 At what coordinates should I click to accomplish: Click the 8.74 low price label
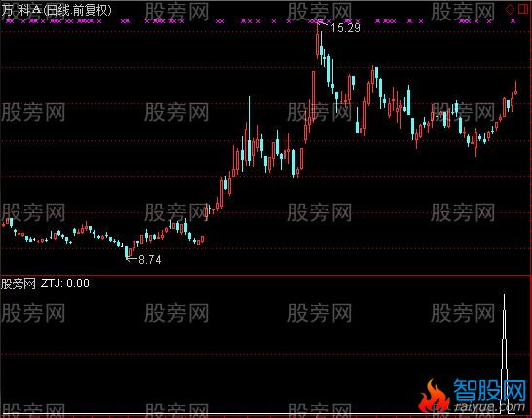coord(150,260)
